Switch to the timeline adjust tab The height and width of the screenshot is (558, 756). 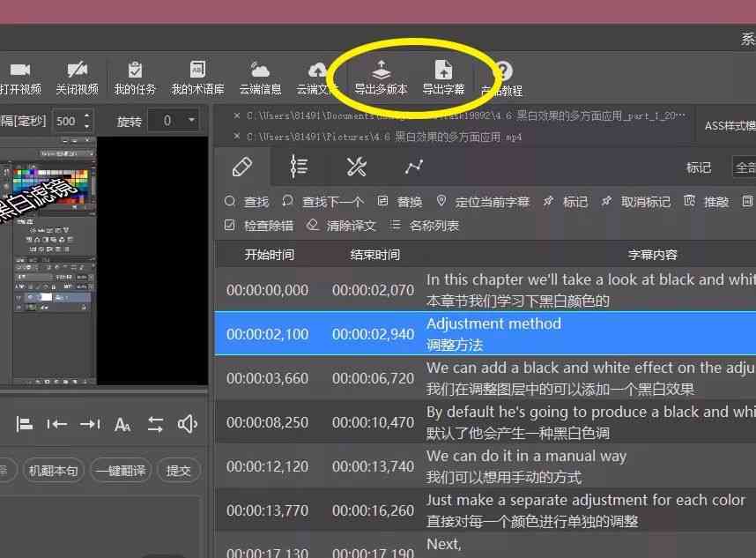(299, 167)
